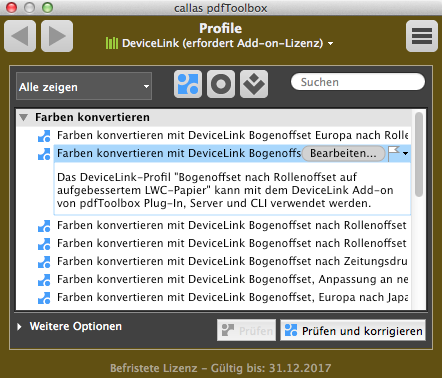Image resolution: width=442 pixels, height=378 pixels.
Task: Click the grayed Prüfen button
Action: point(247,330)
